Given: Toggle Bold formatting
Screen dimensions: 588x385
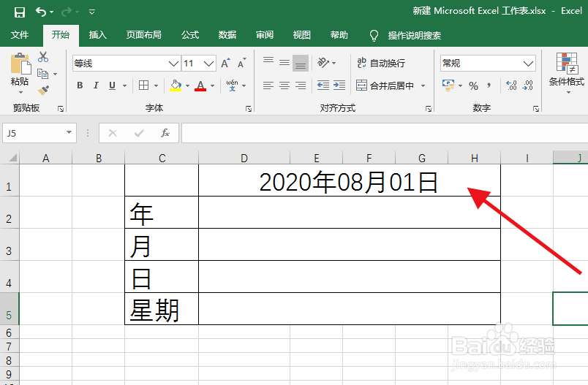Looking at the screenshot, I should coord(80,85).
